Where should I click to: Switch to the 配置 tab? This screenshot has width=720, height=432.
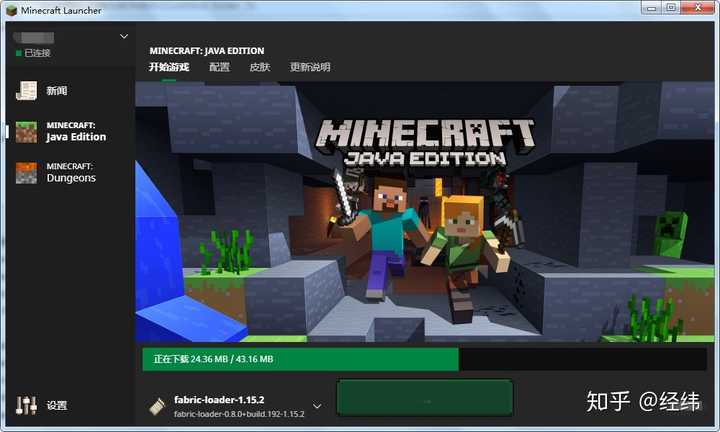(x=219, y=67)
